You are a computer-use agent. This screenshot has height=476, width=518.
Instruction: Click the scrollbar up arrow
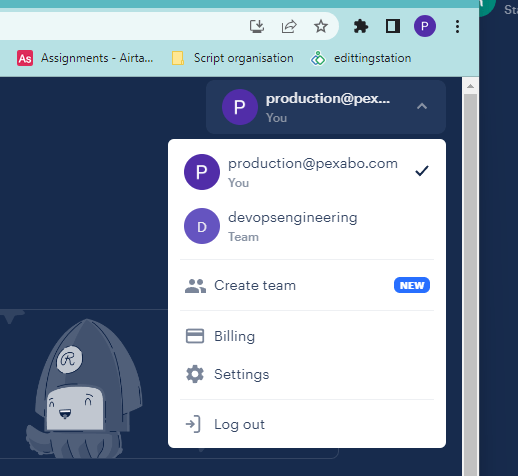pos(470,86)
